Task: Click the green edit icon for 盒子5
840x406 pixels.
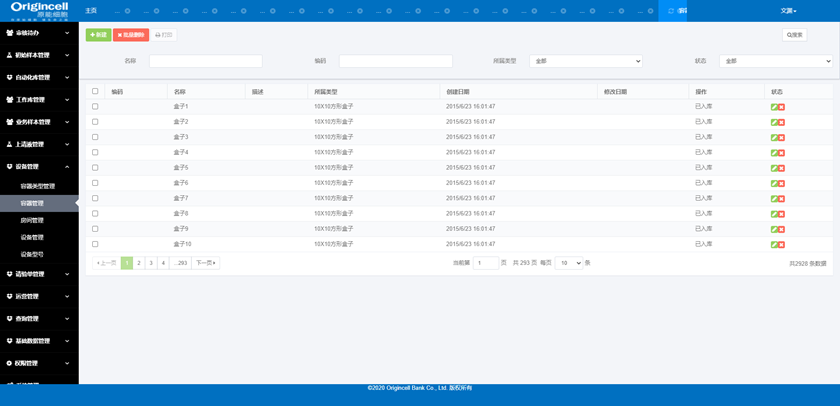Action: point(774,168)
